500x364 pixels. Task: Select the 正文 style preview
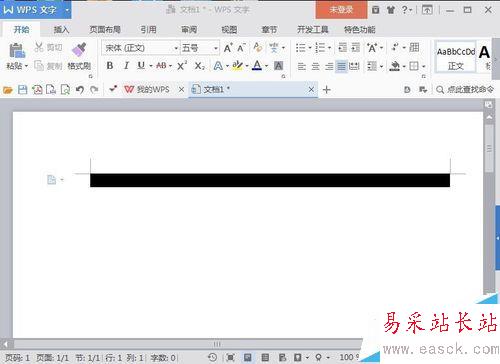tap(456, 56)
